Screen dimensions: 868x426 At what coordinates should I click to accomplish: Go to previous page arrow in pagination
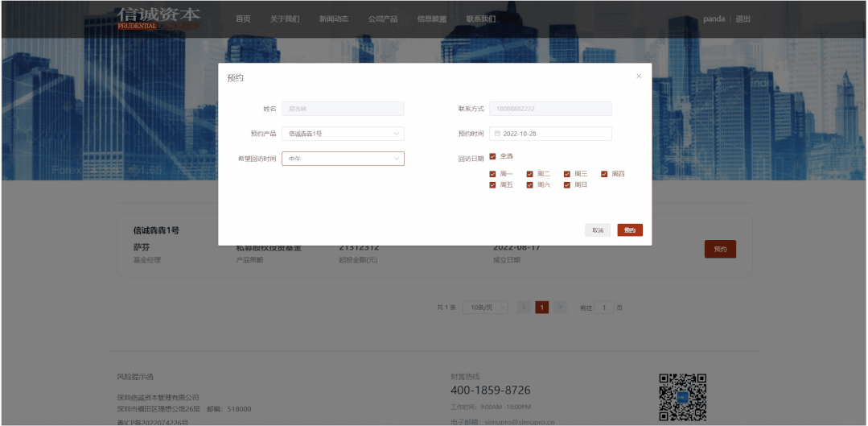tap(524, 308)
